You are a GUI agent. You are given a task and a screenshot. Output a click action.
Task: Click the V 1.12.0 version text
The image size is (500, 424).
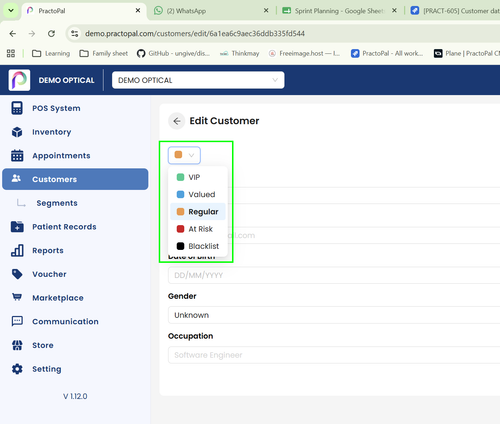click(75, 396)
